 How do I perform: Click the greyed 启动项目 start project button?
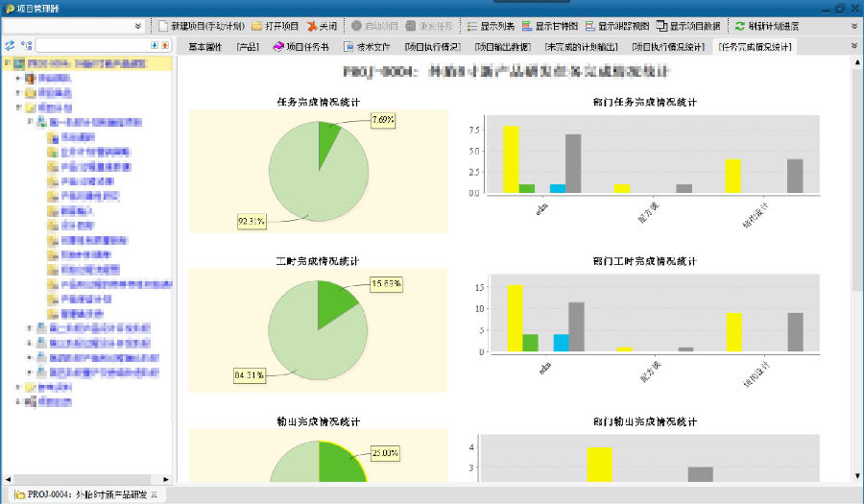[374, 26]
